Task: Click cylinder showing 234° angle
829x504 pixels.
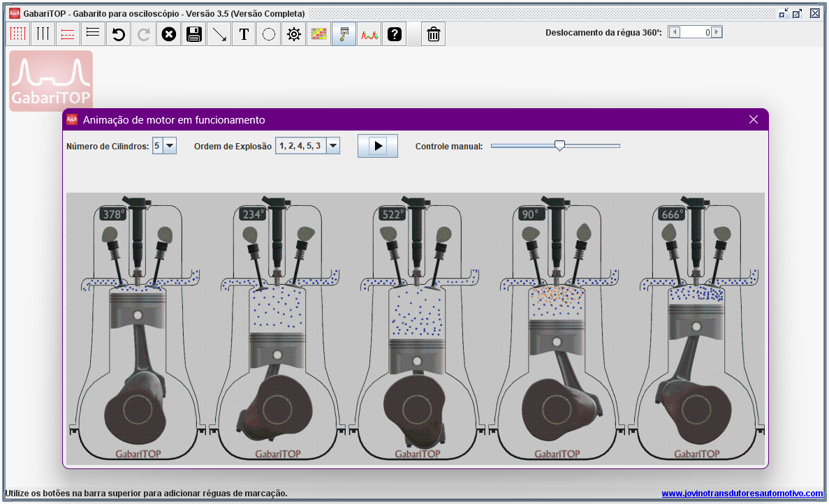Action: [277, 329]
